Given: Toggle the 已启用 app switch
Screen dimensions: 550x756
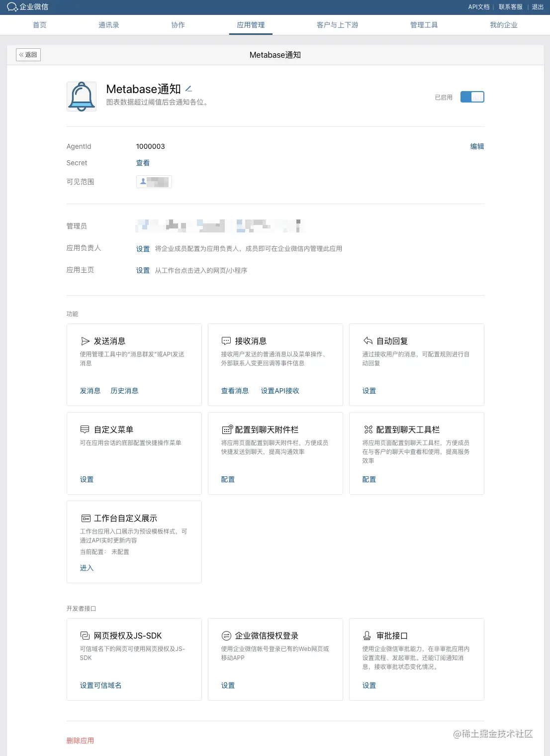Looking at the screenshot, I should pyautogui.click(x=472, y=97).
